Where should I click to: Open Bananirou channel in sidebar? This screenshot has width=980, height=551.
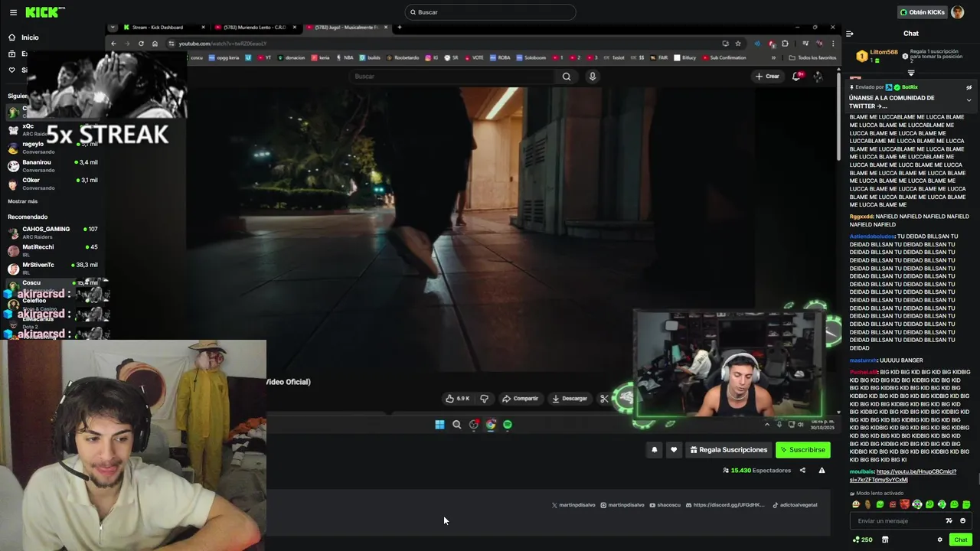click(x=52, y=166)
